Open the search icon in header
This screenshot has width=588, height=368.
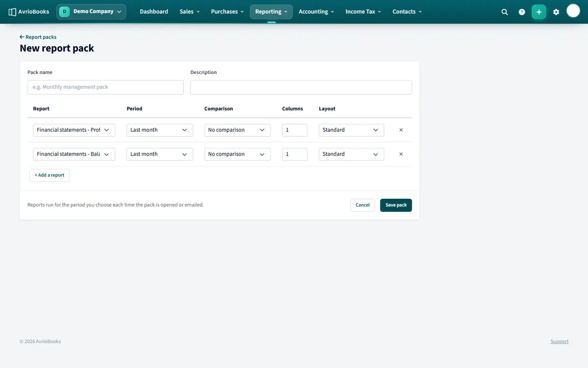(x=505, y=12)
